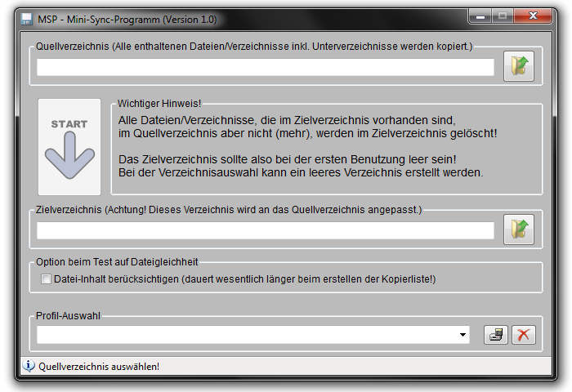Delete profile with red X icon

click(x=523, y=334)
